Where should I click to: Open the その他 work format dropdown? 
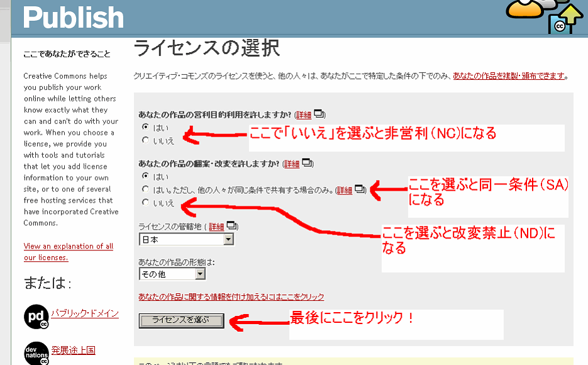172,274
